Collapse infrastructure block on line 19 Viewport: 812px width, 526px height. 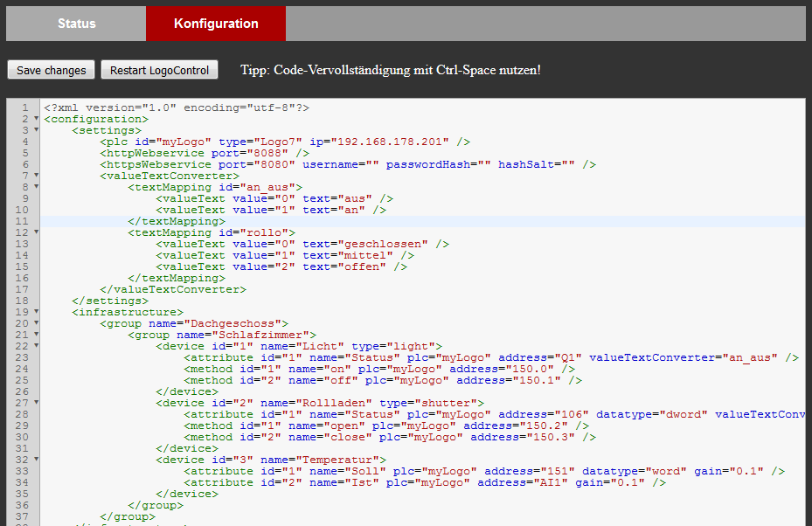(x=36, y=312)
